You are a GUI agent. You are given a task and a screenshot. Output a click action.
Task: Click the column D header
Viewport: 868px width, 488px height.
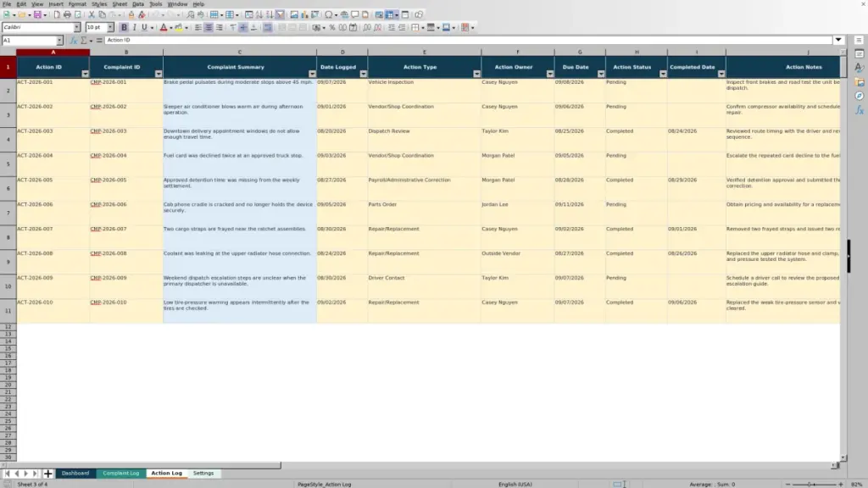[342, 52]
